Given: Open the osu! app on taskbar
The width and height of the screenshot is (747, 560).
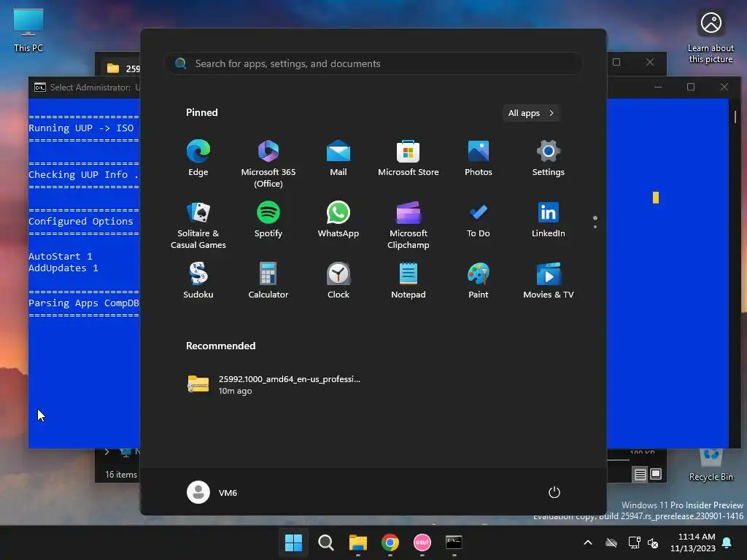Looking at the screenshot, I should (x=422, y=542).
